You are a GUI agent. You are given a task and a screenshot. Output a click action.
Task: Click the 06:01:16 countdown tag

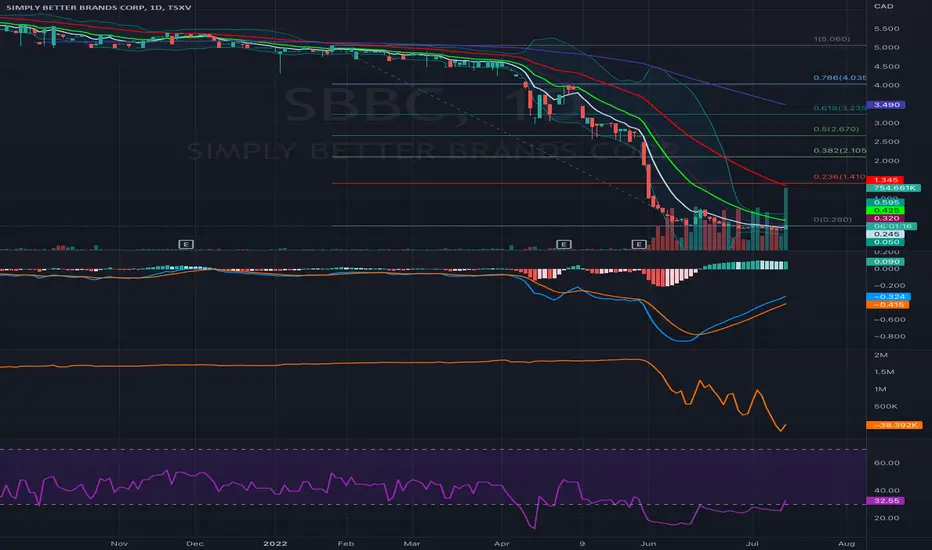click(892, 226)
